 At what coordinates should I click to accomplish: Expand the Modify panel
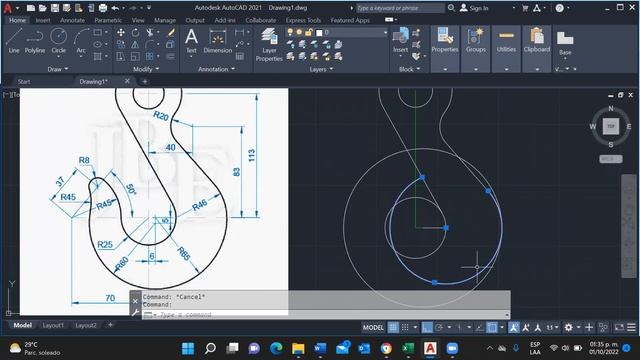coord(146,69)
